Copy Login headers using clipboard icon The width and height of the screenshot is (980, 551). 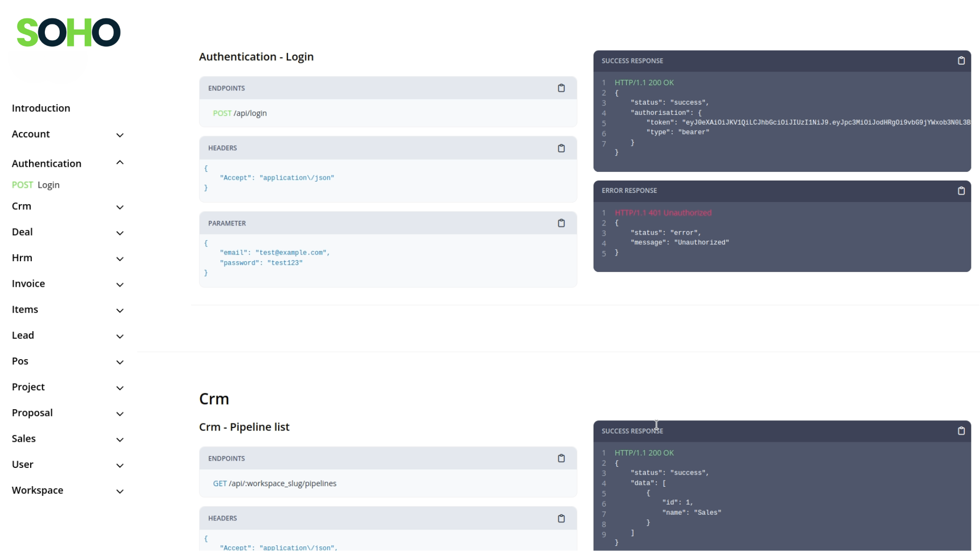tap(561, 148)
